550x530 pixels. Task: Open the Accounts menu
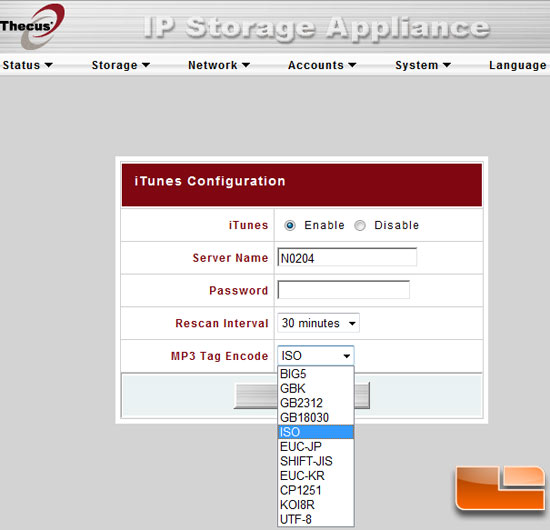click(x=322, y=65)
